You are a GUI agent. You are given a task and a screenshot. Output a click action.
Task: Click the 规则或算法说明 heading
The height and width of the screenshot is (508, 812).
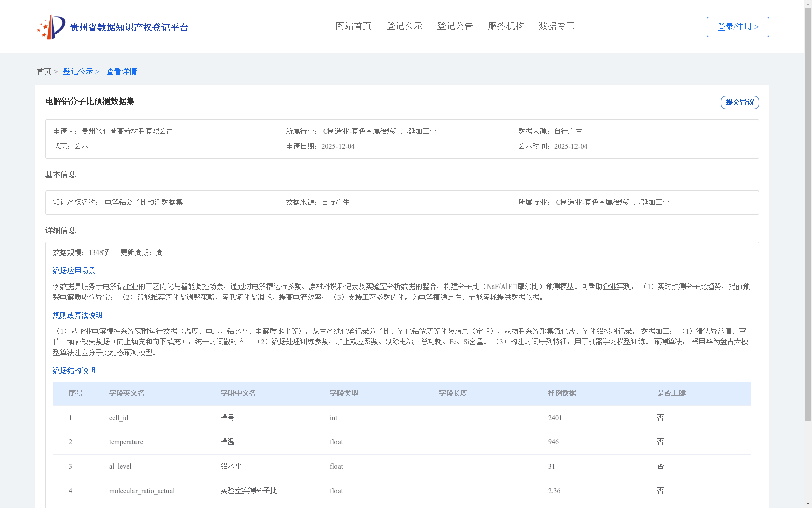[x=78, y=315]
